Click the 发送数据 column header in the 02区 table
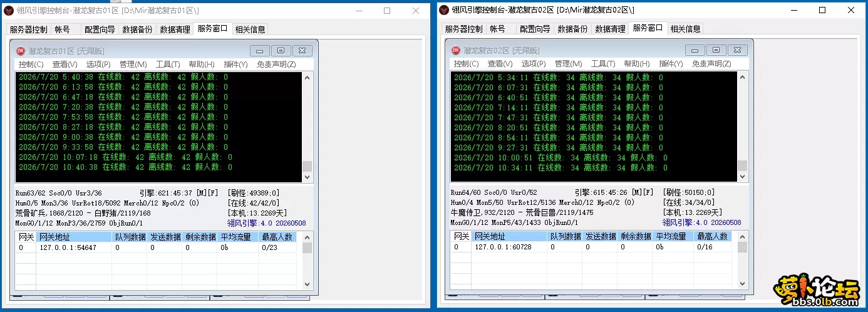Image resolution: width=868 pixels, height=312 pixels. (601, 236)
